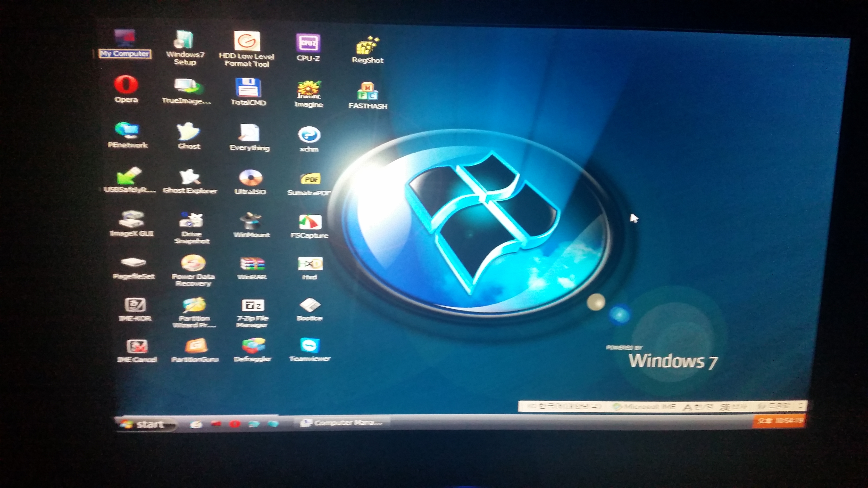
Task: Open the TeamViewer shortcut
Action: click(309, 346)
